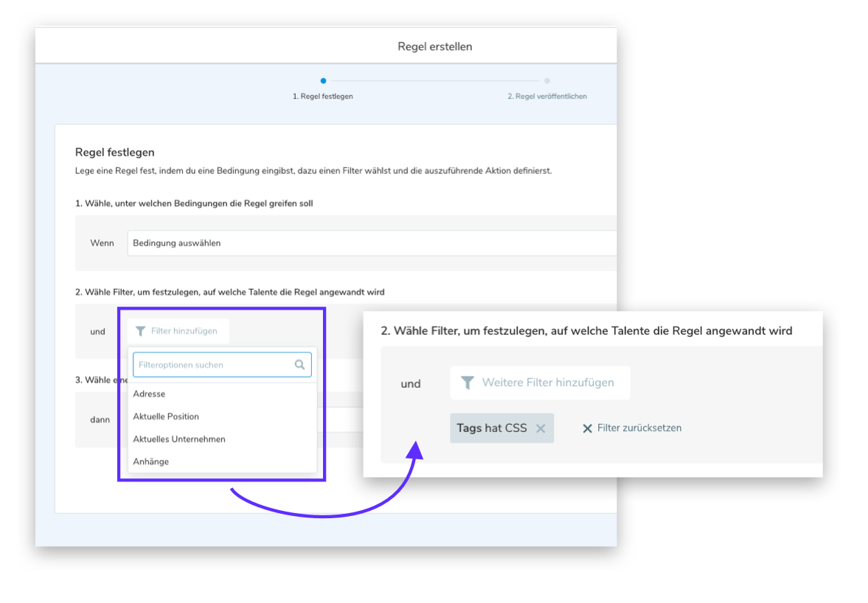Image resolution: width=868 pixels, height=603 pixels.
Task: Select 'Aktuelle Position' in the filter list
Action: coord(166,416)
